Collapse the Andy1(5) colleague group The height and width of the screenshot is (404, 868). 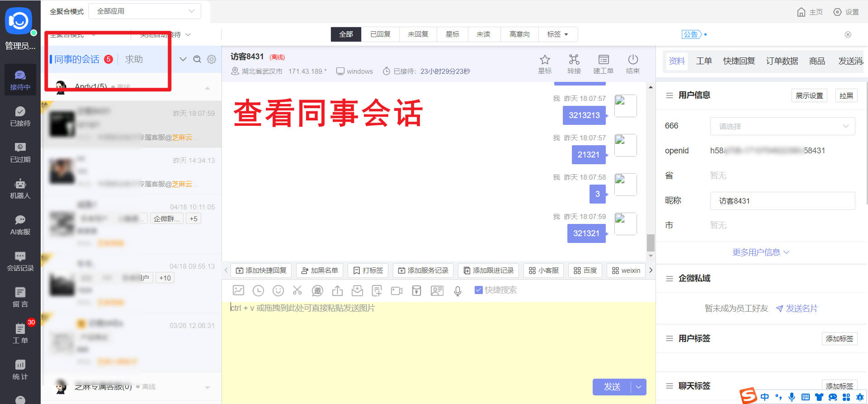(208, 88)
